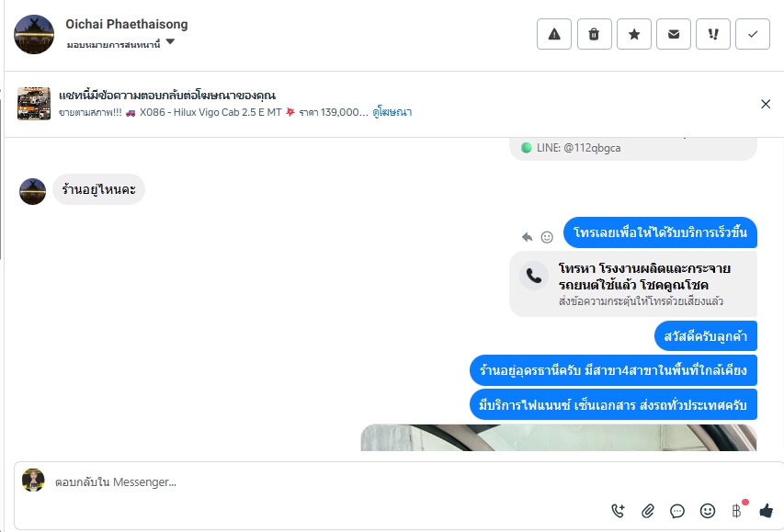Open emoji picker in composer
The image size is (784, 532).
pos(707,511)
